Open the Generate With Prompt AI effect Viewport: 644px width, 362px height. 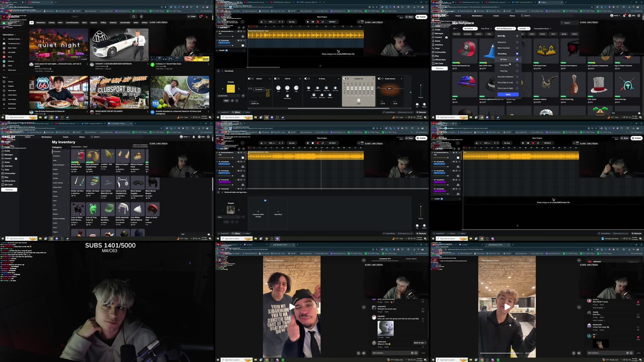coord(258,214)
